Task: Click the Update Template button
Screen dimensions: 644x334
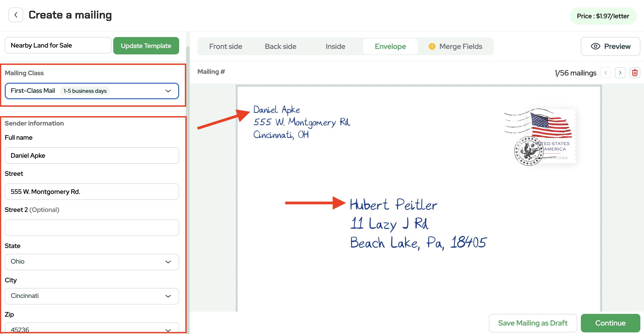Action: click(x=146, y=46)
